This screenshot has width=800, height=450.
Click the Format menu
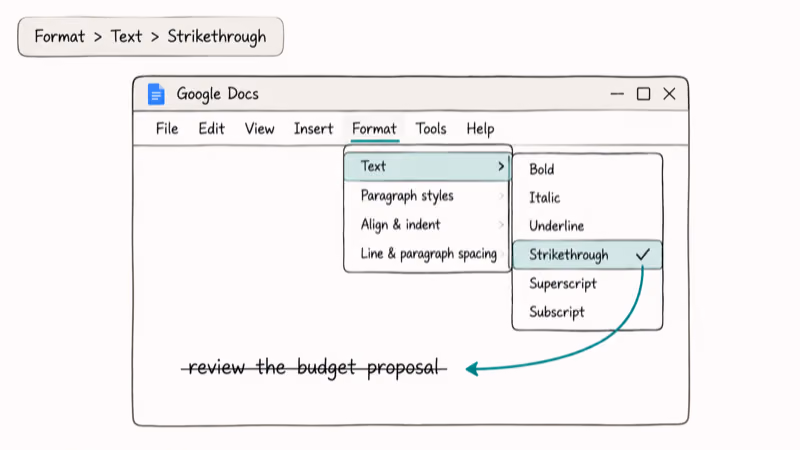(374, 129)
